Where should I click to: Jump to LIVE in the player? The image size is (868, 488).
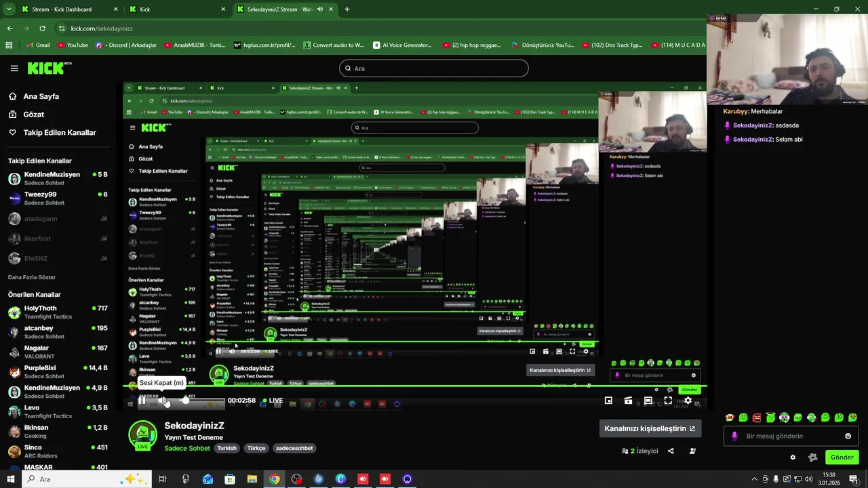tap(272, 401)
